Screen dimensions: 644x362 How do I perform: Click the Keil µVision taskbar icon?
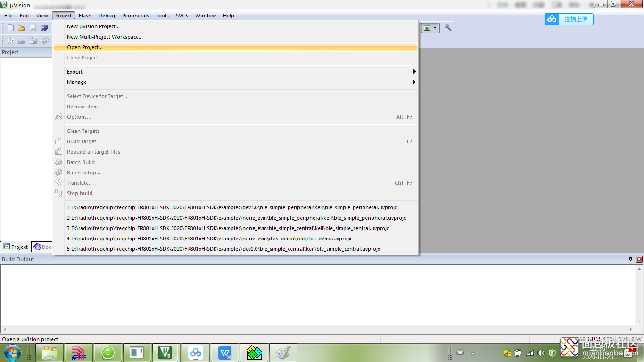click(x=166, y=353)
